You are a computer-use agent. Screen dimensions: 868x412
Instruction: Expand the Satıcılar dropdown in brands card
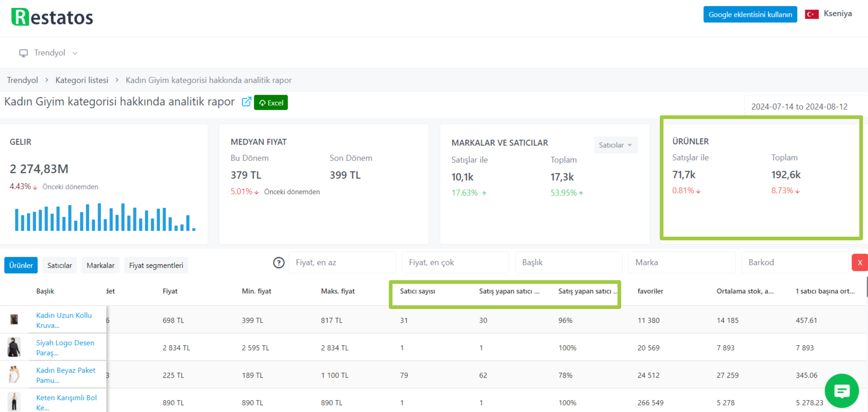pos(616,145)
